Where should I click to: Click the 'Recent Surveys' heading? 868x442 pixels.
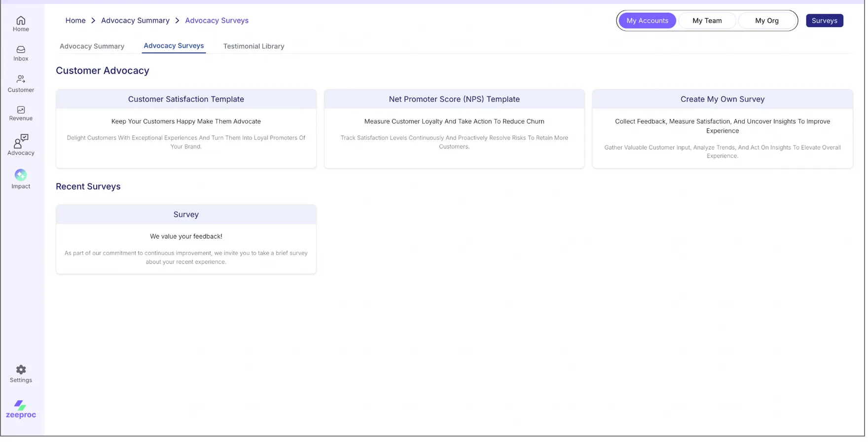click(x=88, y=186)
